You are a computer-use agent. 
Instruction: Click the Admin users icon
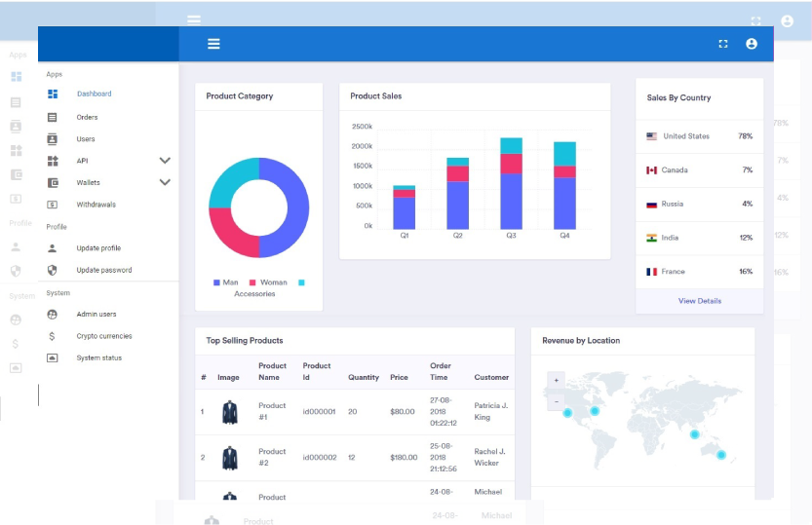pyautogui.click(x=53, y=315)
